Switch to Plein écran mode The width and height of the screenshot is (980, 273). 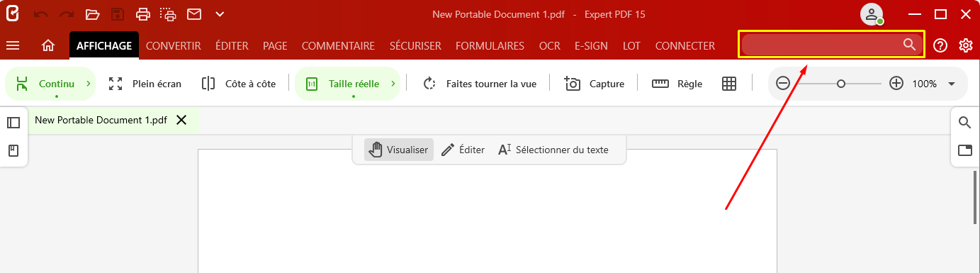click(x=145, y=84)
